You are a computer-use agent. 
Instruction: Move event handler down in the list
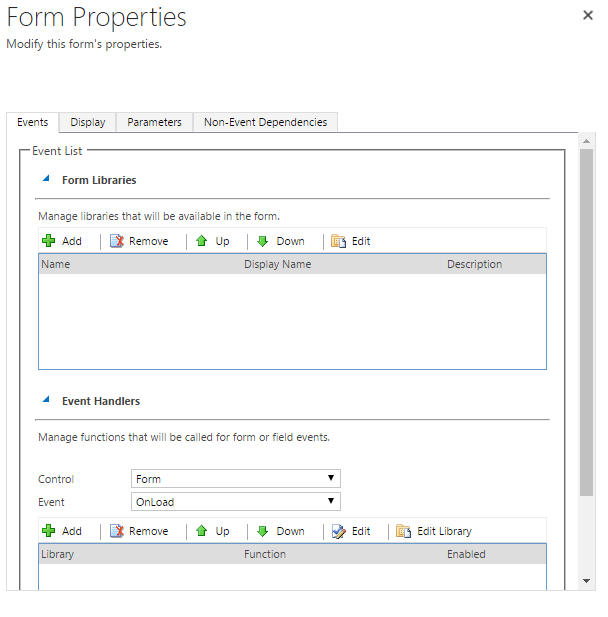pyautogui.click(x=281, y=531)
